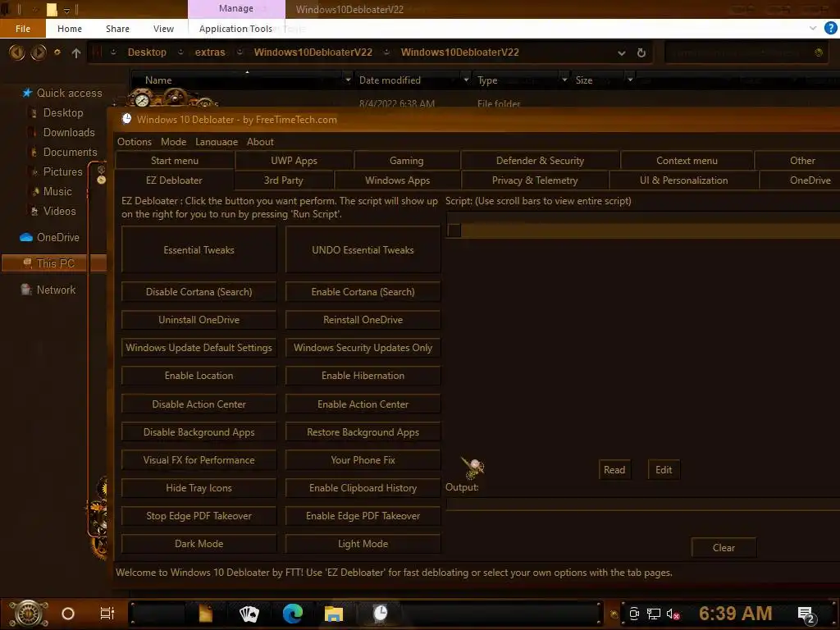This screenshot has height=630, width=840.
Task: Open Task View on the taskbar
Action: [107, 614]
